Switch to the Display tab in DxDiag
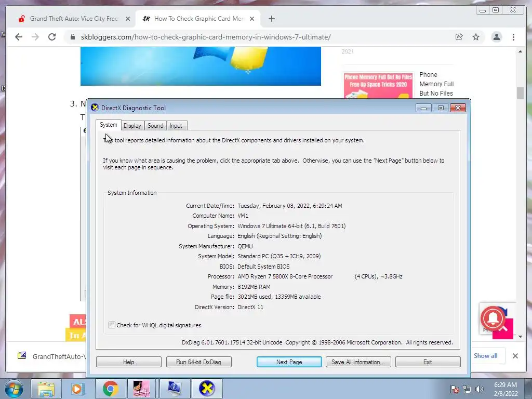532x399 pixels. point(132,126)
